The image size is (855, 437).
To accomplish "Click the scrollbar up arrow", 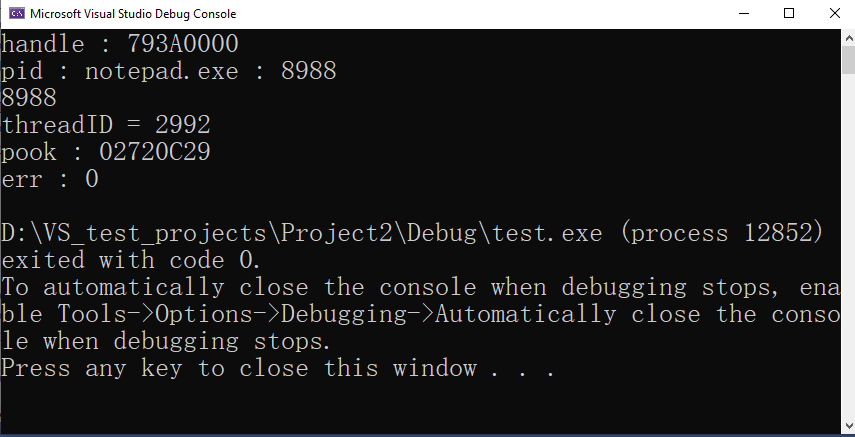I will coord(848,38).
